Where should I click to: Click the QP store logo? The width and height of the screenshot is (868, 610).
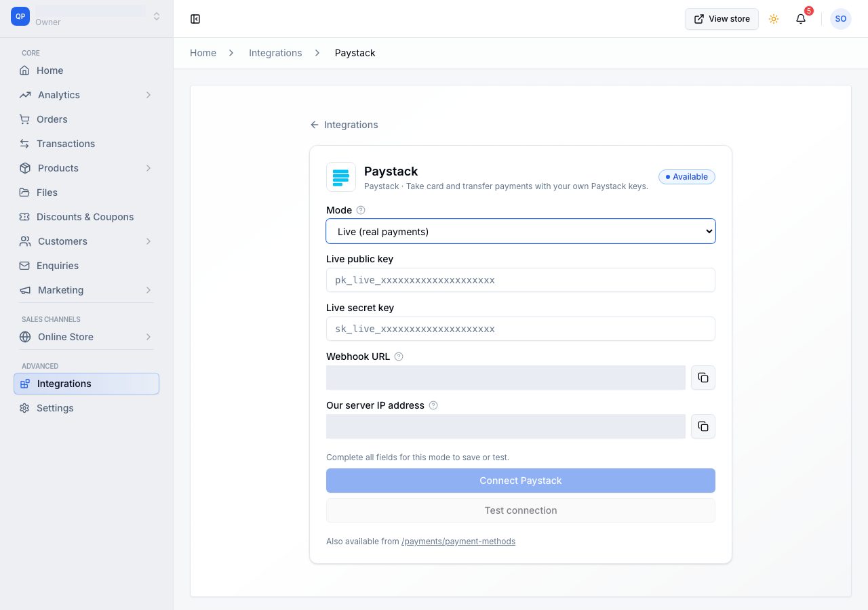pyautogui.click(x=20, y=16)
